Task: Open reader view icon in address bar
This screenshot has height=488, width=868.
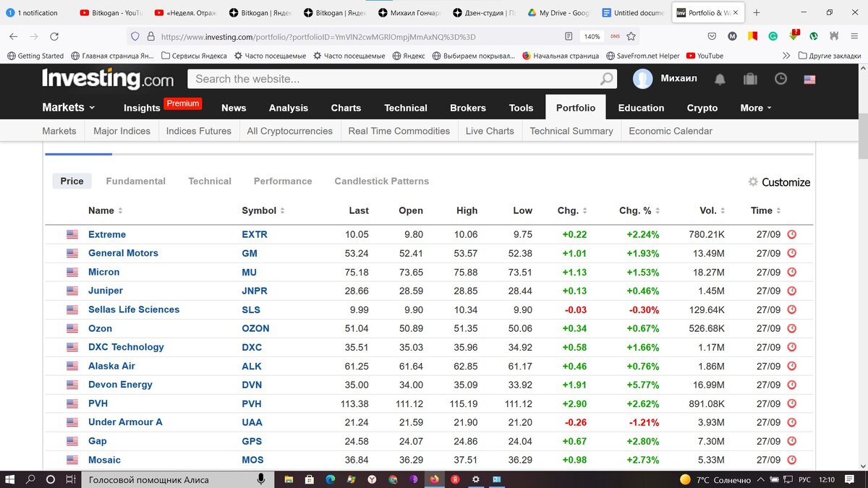Action: [x=569, y=36]
